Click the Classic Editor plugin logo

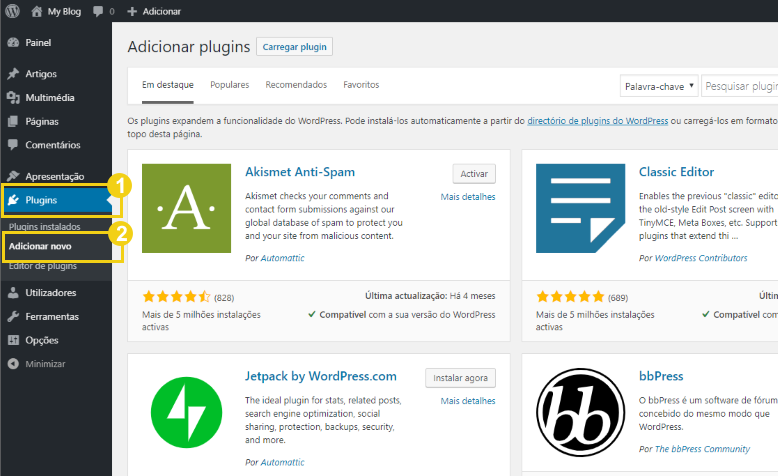[x=581, y=208]
